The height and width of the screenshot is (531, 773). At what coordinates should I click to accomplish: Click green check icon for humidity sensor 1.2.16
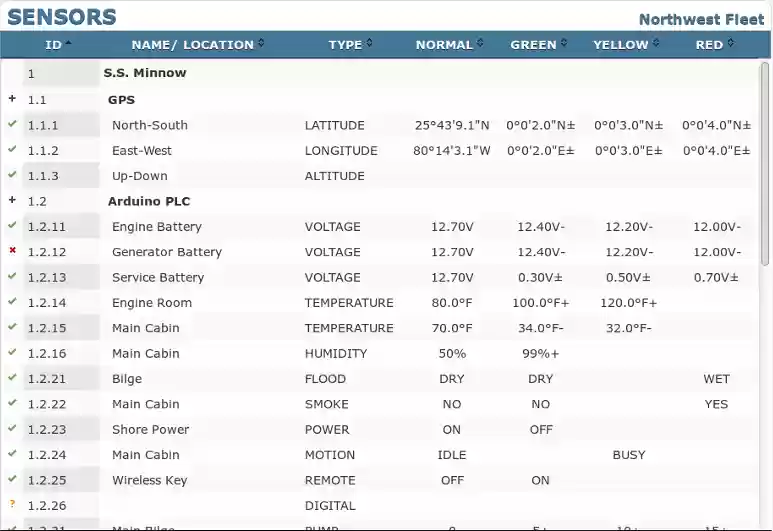[x=12, y=352]
